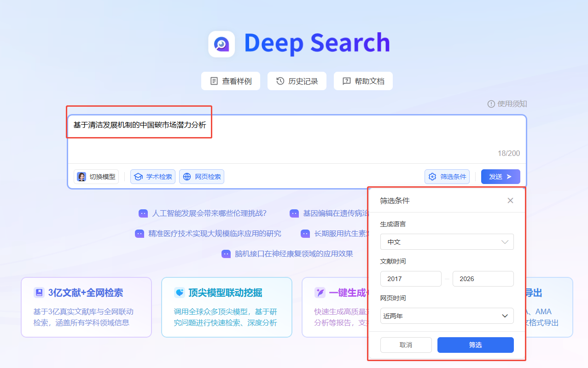Click the 网页时间 label
The image size is (588, 368).
(393, 298)
